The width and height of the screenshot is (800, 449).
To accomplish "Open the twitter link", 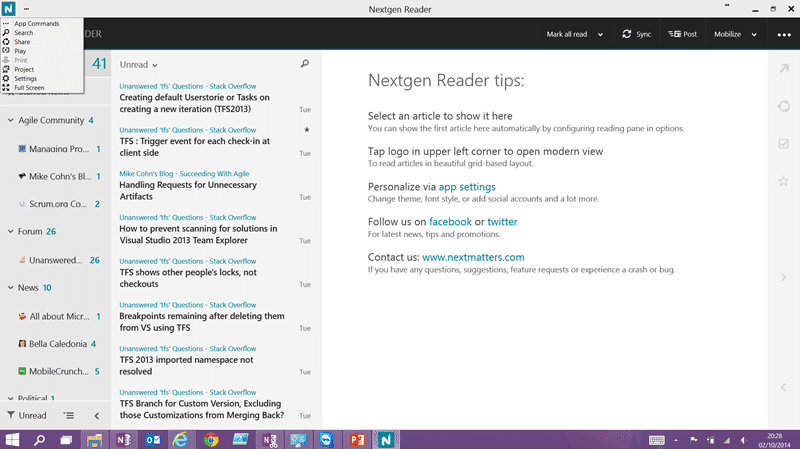I will tap(502, 222).
